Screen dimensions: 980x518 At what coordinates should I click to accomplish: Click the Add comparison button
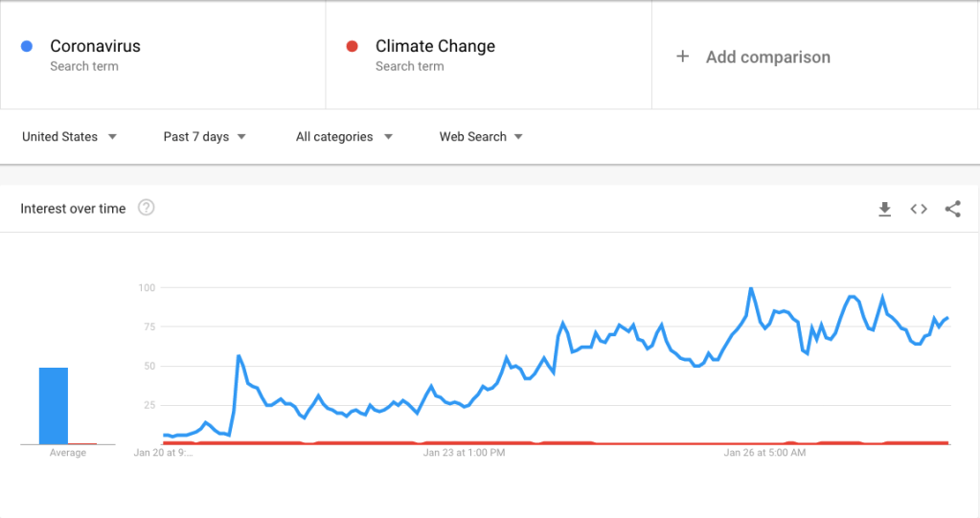click(767, 56)
